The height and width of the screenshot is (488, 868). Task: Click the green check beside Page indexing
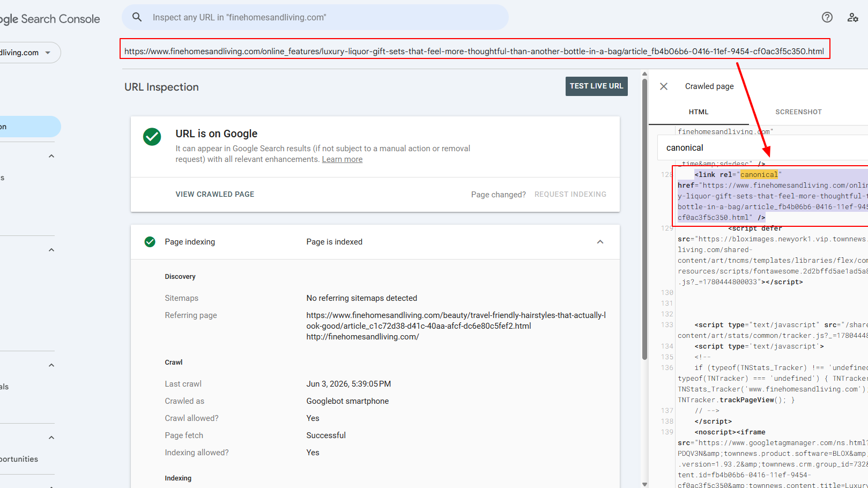click(150, 242)
